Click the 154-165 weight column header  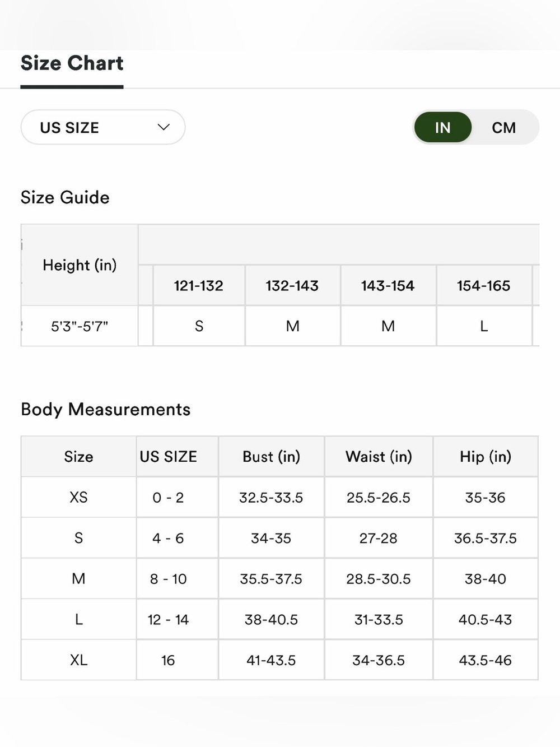(484, 286)
